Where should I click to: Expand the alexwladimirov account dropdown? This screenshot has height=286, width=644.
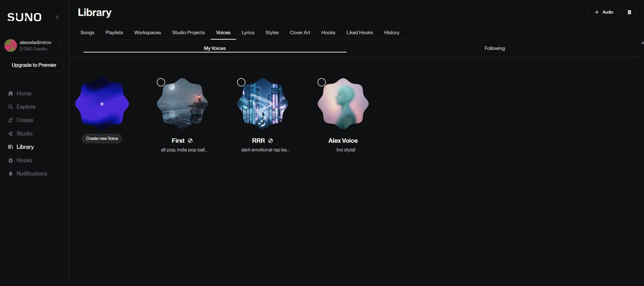click(x=60, y=45)
